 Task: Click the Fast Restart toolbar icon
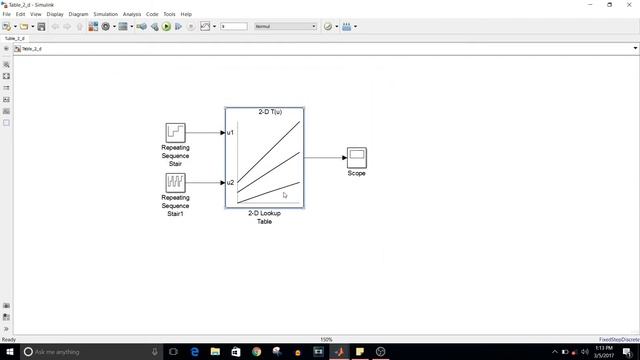point(142,27)
